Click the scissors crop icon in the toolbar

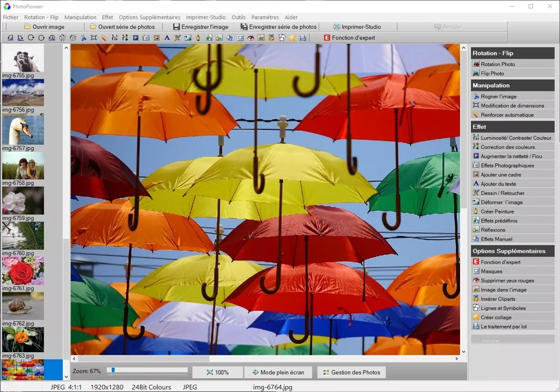coord(83,38)
